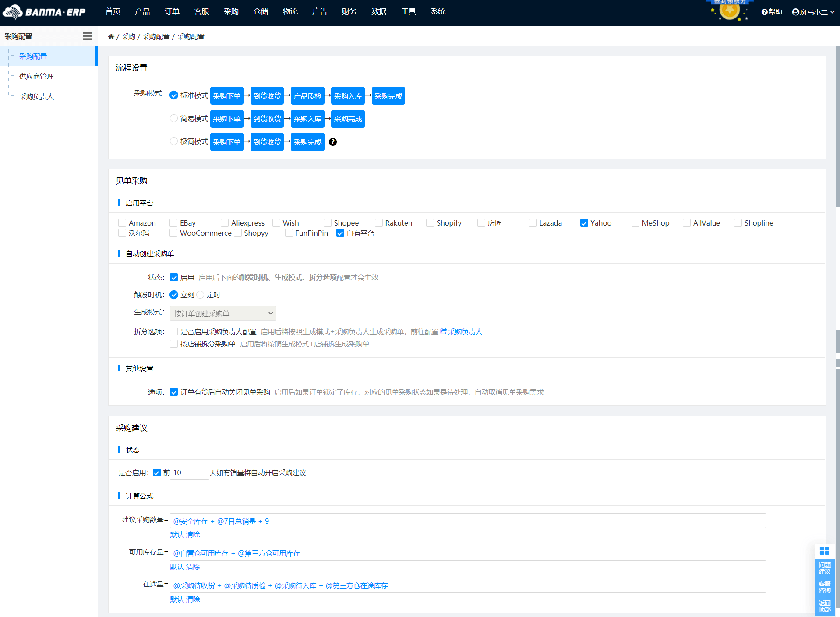Viewport: 840px width, 617px height.
Task: Click the 采购 breadcrumb link
Action: [128, 37]
